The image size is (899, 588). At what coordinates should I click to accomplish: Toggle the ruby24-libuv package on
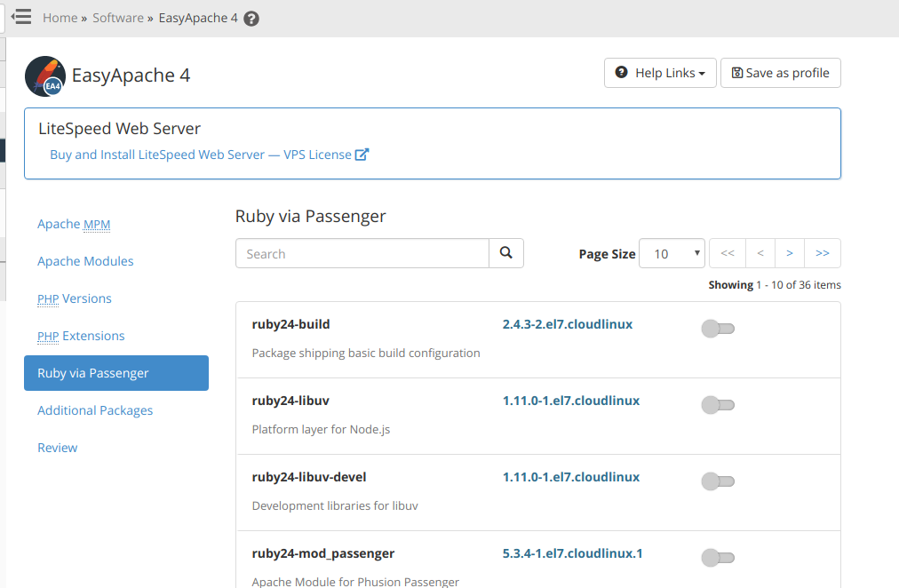tap(718, 406)
